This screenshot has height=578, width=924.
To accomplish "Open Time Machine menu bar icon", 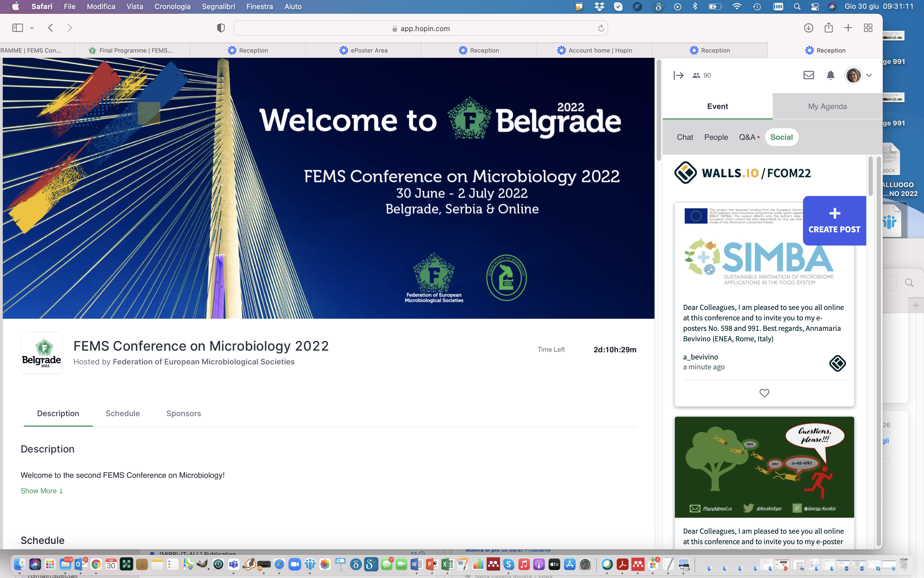I will point(757,7).
